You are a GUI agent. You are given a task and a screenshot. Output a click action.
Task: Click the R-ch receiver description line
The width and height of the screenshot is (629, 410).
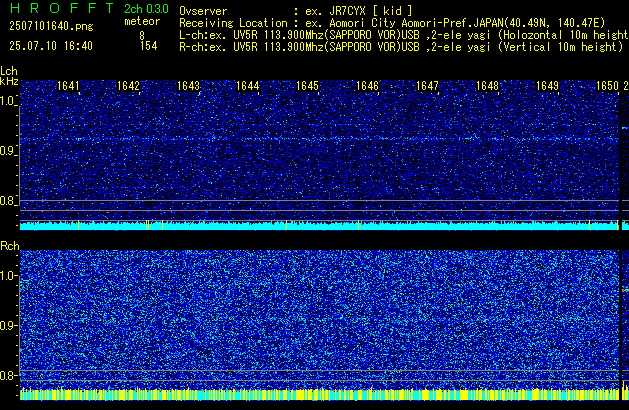(x=401, y=47)
